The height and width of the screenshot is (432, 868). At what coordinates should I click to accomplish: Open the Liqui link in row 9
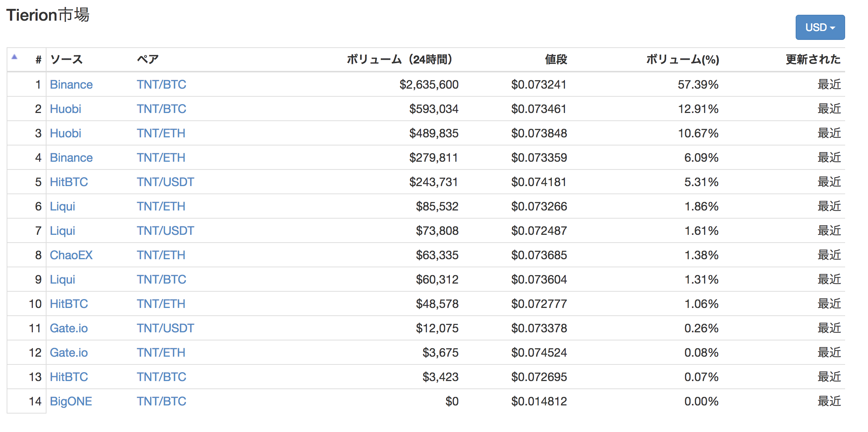[62, 280]
